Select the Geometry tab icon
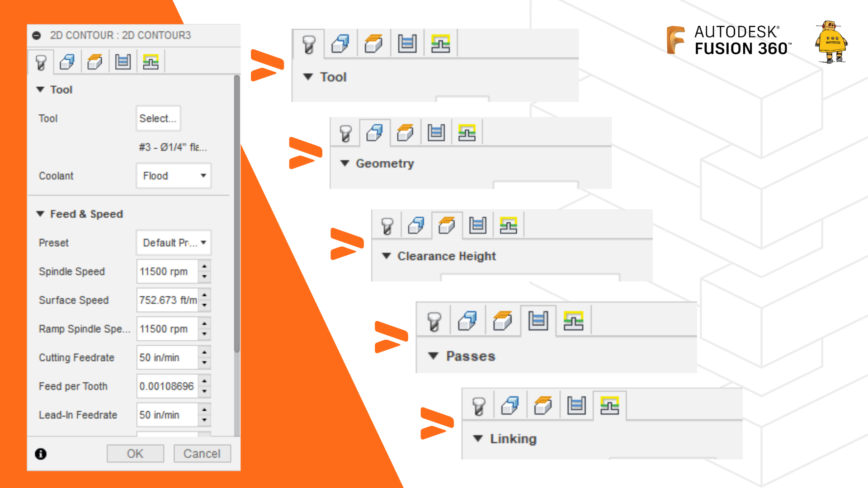 (x=376, y=132)
